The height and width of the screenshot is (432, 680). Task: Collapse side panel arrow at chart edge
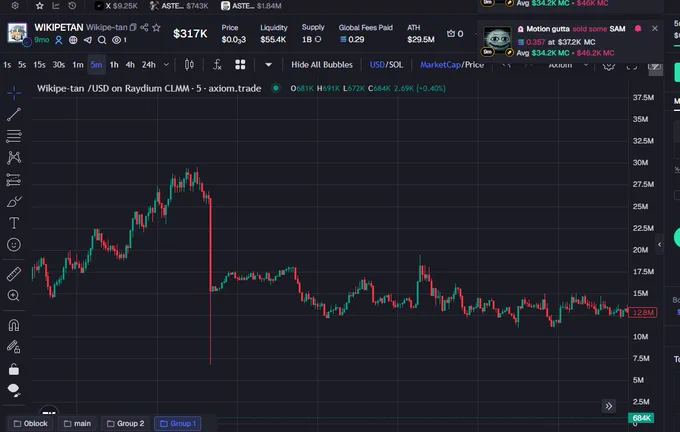point(660,245)
